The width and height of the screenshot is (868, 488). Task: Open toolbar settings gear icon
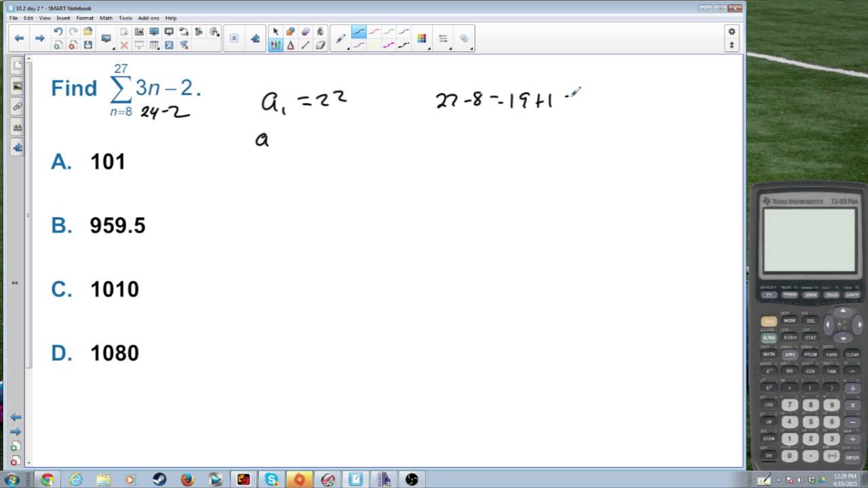click(731, 31)
